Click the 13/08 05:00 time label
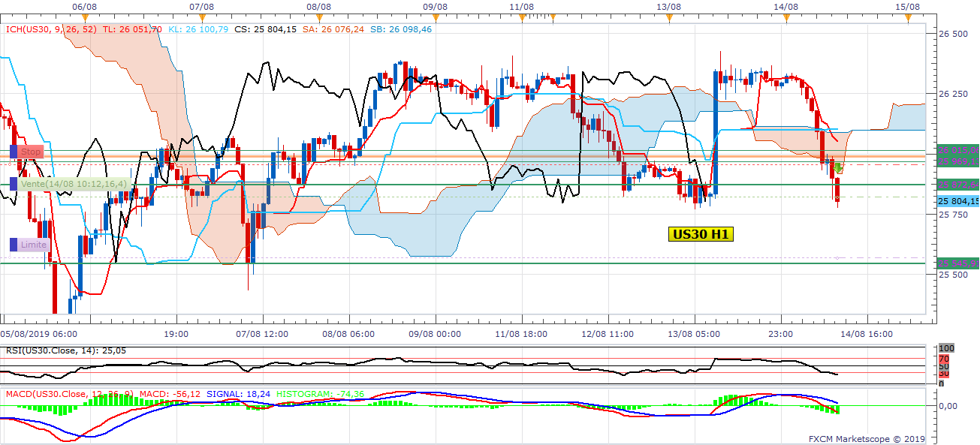 point(693,334)
